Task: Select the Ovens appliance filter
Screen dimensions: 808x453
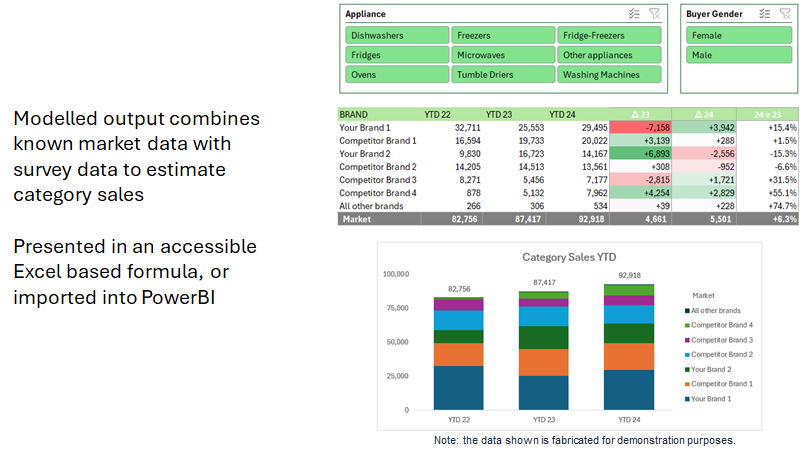Action: click(397, 74)
